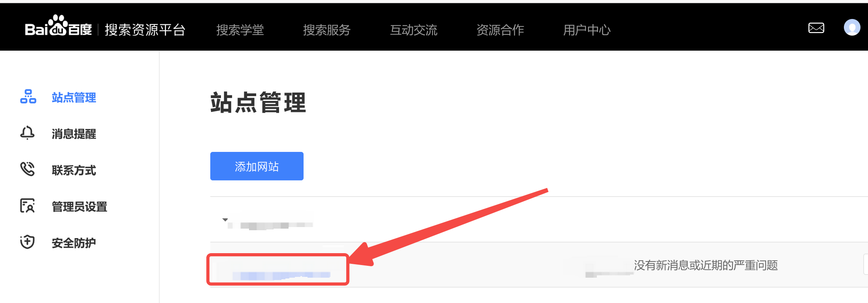
Task: Open the mail envelope icon
Action: 816,28
